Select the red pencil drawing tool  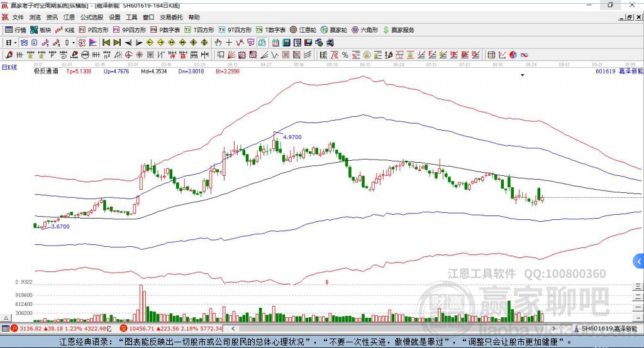9,55
